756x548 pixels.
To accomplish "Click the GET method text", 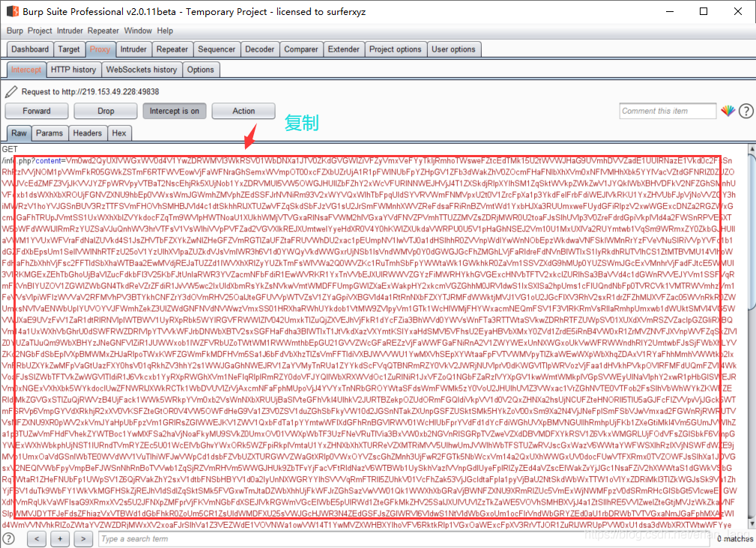I will pyautogui.click(x=10, y=149).
